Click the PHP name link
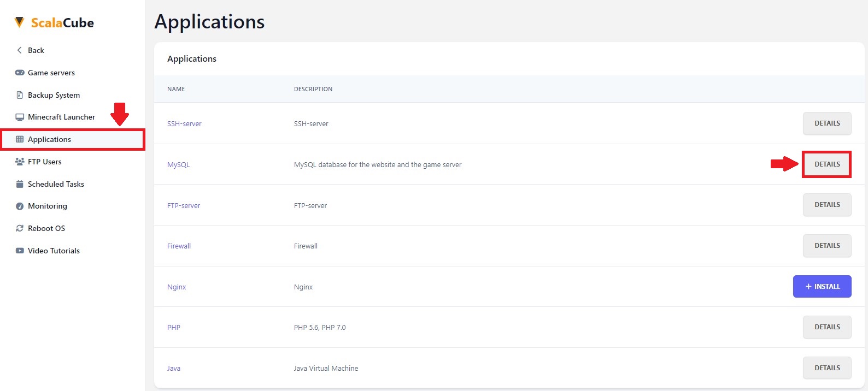The width and height of the screenshot is (868, 391). click(174, 328)
